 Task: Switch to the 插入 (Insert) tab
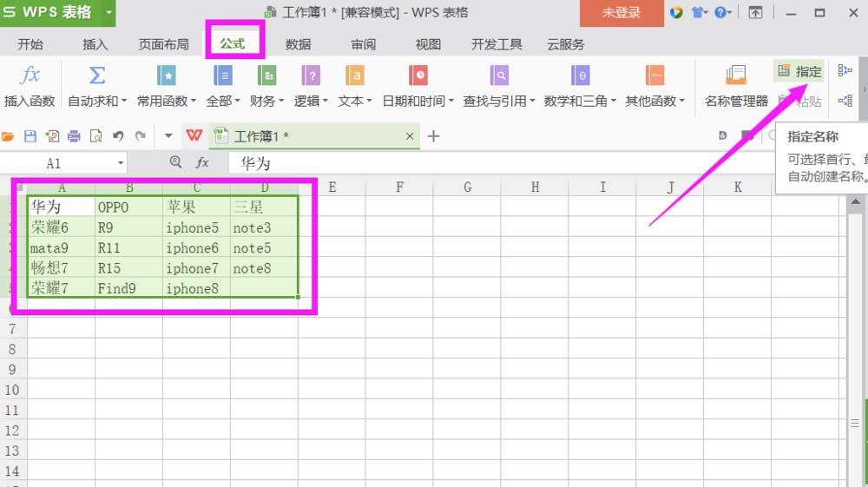click(x=95, y=44)
